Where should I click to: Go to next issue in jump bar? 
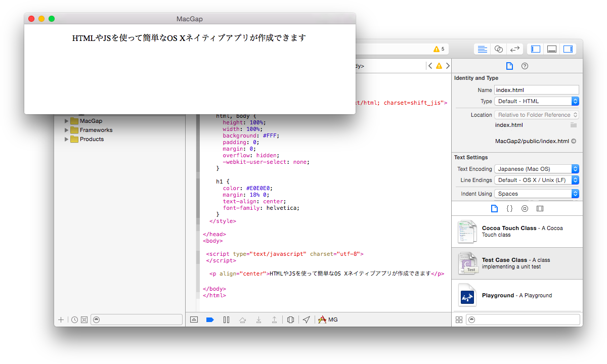coord(447,66)
